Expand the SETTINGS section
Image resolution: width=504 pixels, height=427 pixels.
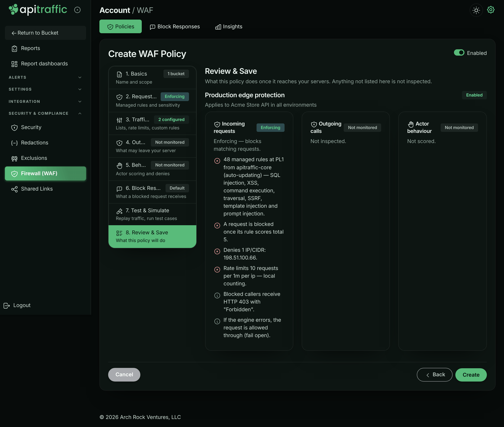coord(45,89)
